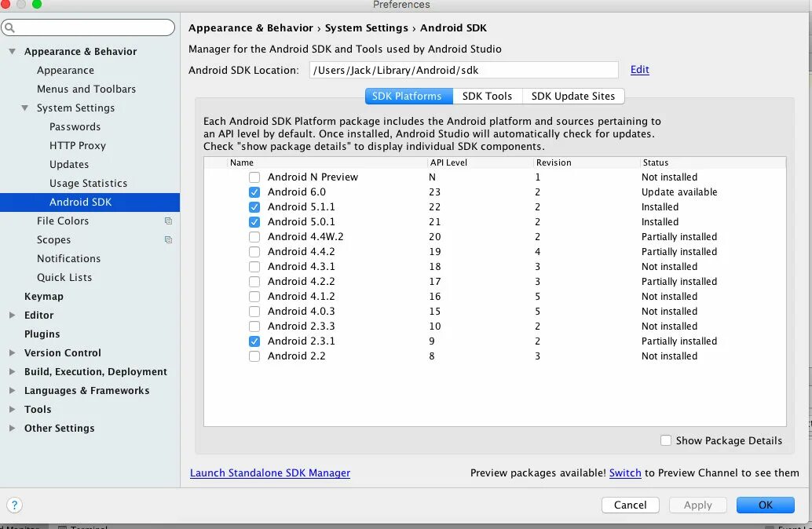This screenshot has width=812, height=529.
Task: Open Appearance settings page
Action: pyautogui.click(x=65, y=70)
